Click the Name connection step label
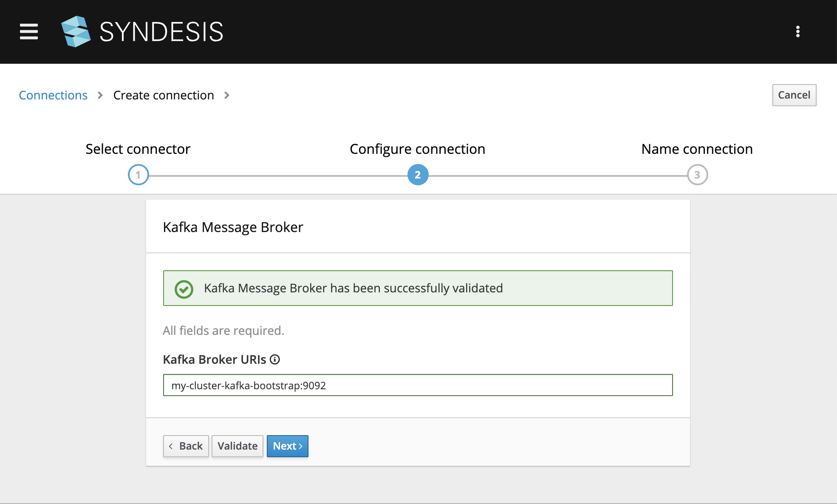Image resolution: width=837 pixels, height=504 pixels. coord(697,149)
